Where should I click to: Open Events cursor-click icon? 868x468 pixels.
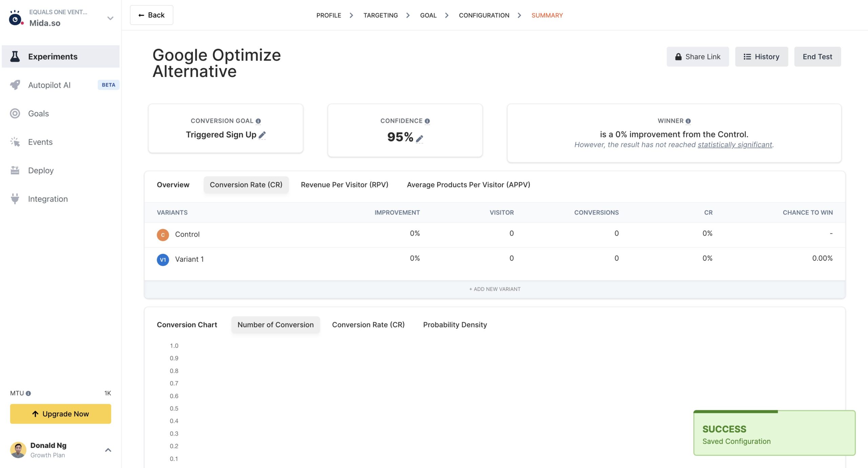tap(15, 142)
